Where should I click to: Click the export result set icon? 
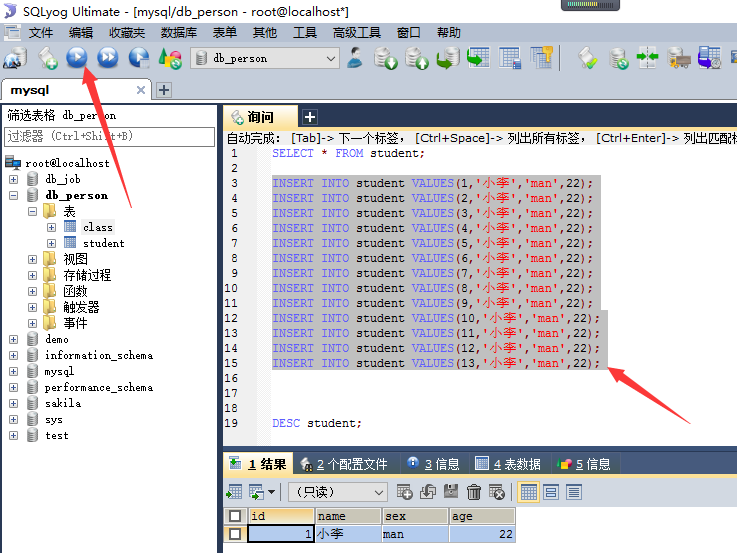pos(234,492)
